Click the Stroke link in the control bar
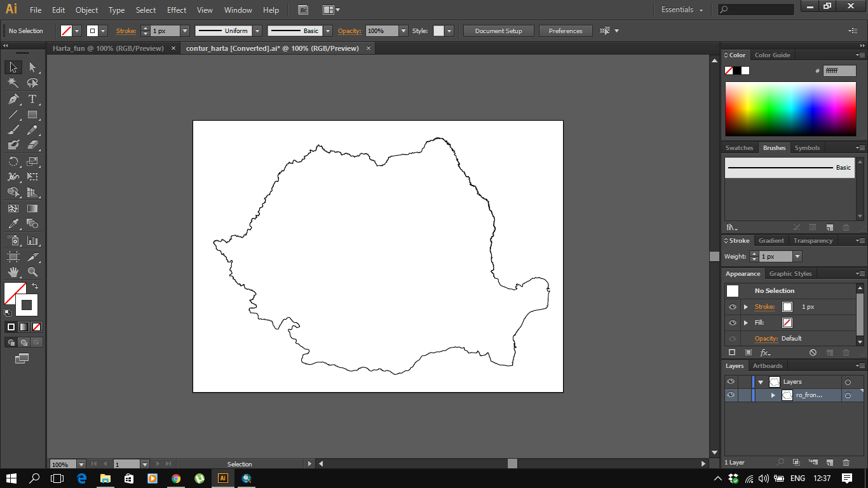 [126, 30]
